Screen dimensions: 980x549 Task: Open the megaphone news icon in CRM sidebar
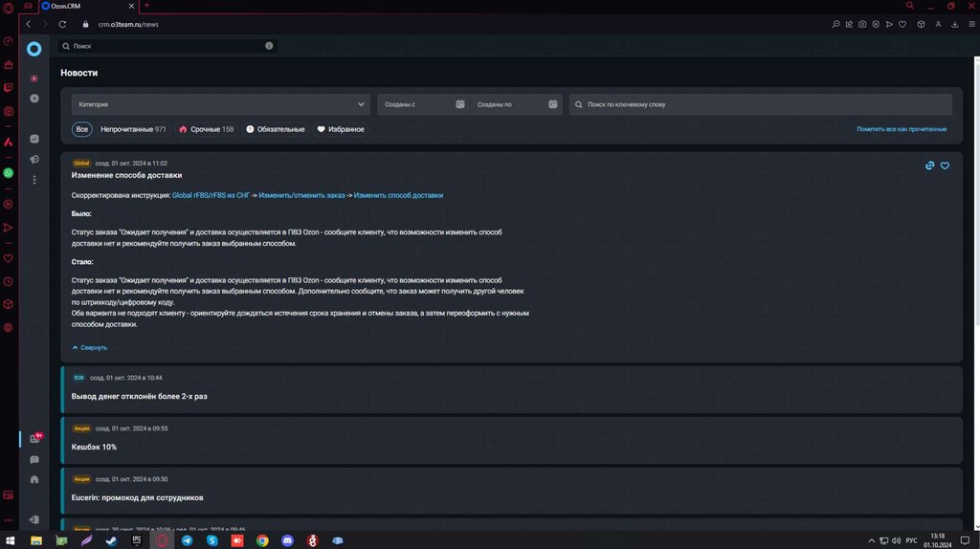34,160
